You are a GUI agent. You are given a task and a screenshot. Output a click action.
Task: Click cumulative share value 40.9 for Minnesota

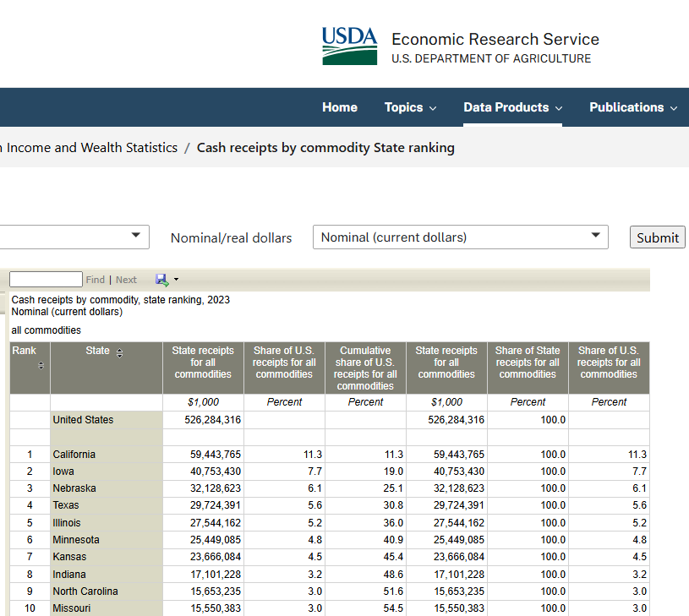click(393, 540)
